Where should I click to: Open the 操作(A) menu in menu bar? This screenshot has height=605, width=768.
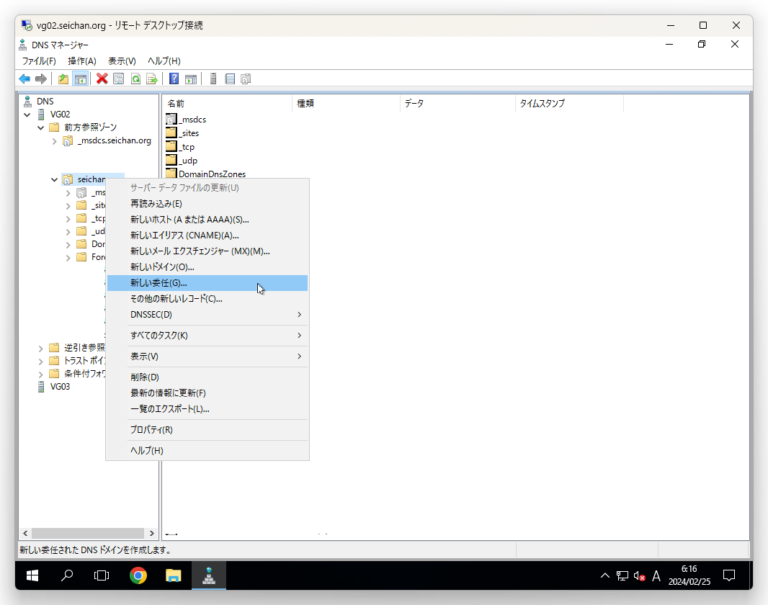pyautogui.click(x=82, y=61)
